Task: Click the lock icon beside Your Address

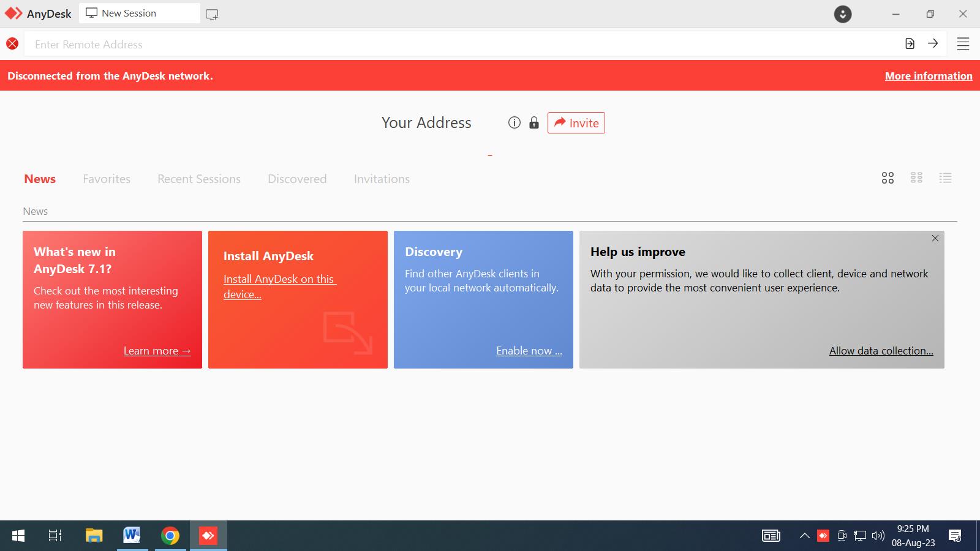Action: (534, 123)
